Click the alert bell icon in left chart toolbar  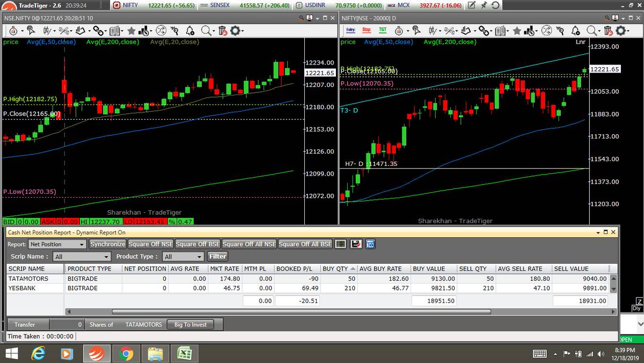pyautogui.click(x=190, y=31)
